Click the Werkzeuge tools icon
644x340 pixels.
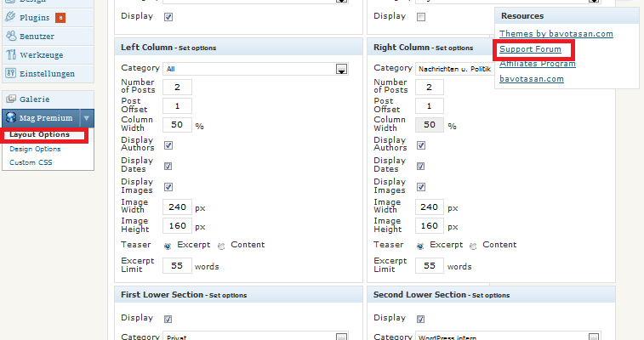click(11, 54)
